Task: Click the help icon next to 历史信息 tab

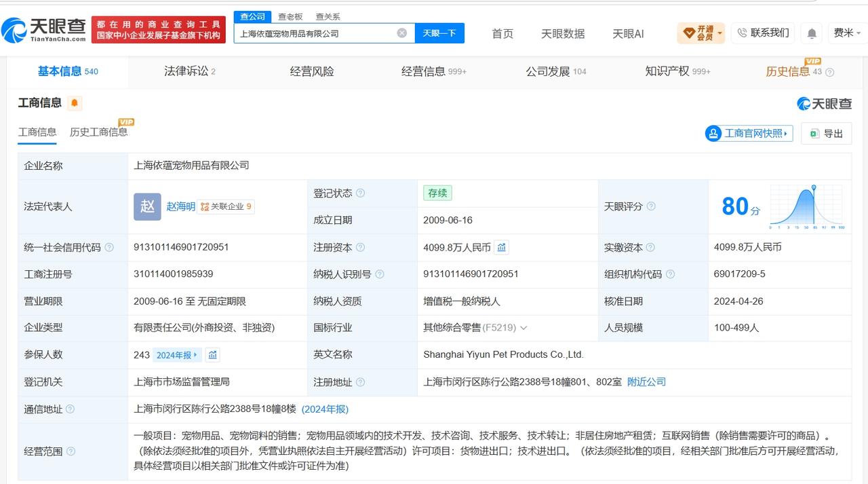Action: (829, 72)
